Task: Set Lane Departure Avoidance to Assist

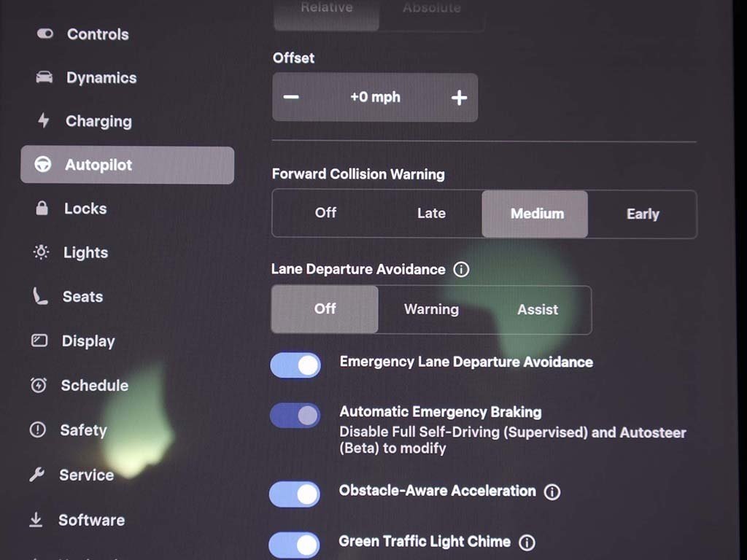Action: coord(538,310)
